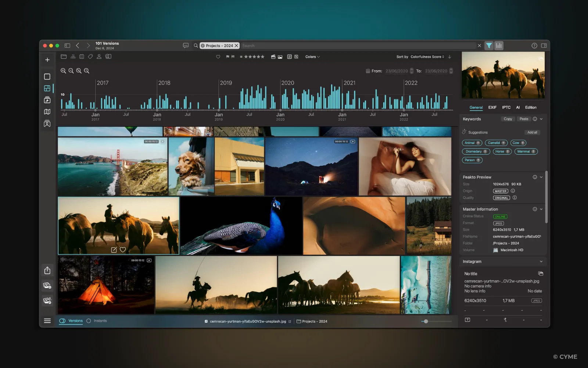Toggle the favorites heart filter
The width and height of the screenshot is (588, 368).
click(x=218, y=57)
